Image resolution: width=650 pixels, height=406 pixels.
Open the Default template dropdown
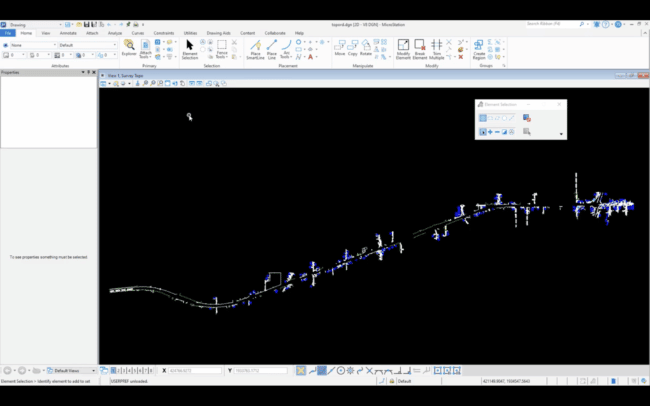(x=87, y=45)
